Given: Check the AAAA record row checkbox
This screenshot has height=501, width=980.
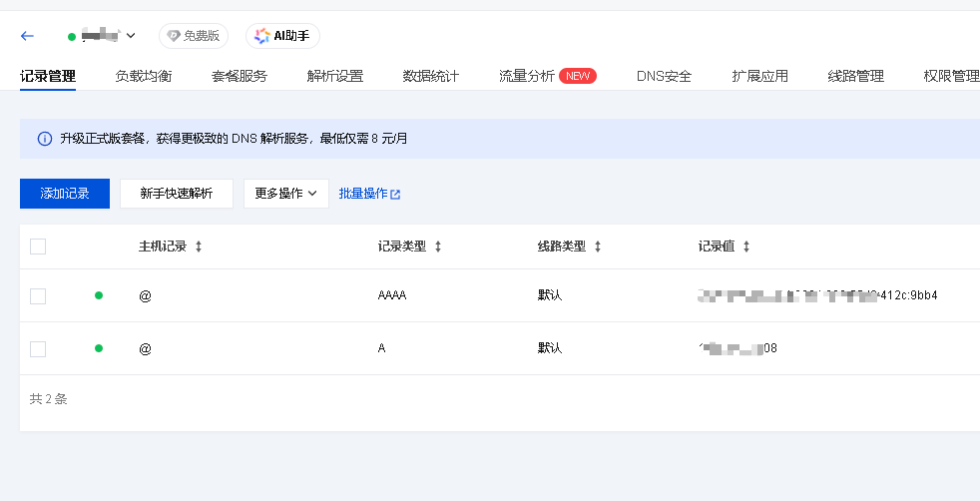Looking at the screenshot, I should [38, 295].
